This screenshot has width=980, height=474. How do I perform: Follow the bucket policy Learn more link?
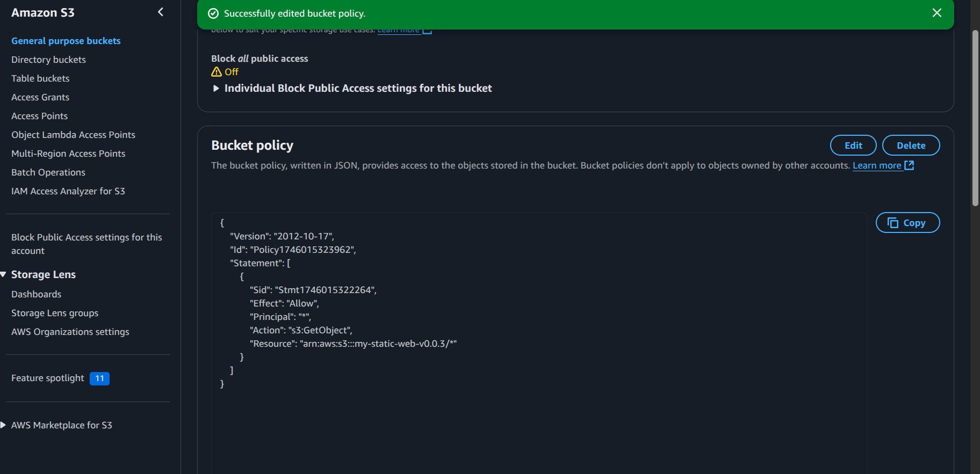click(877, 165)
